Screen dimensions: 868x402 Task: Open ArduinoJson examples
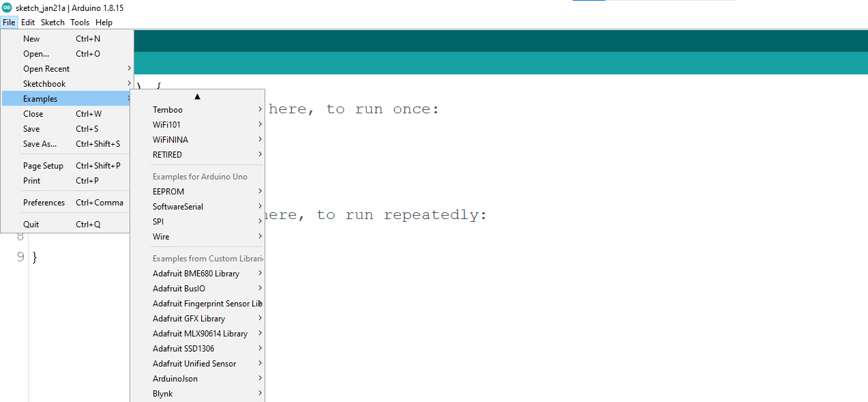point(197,379)
